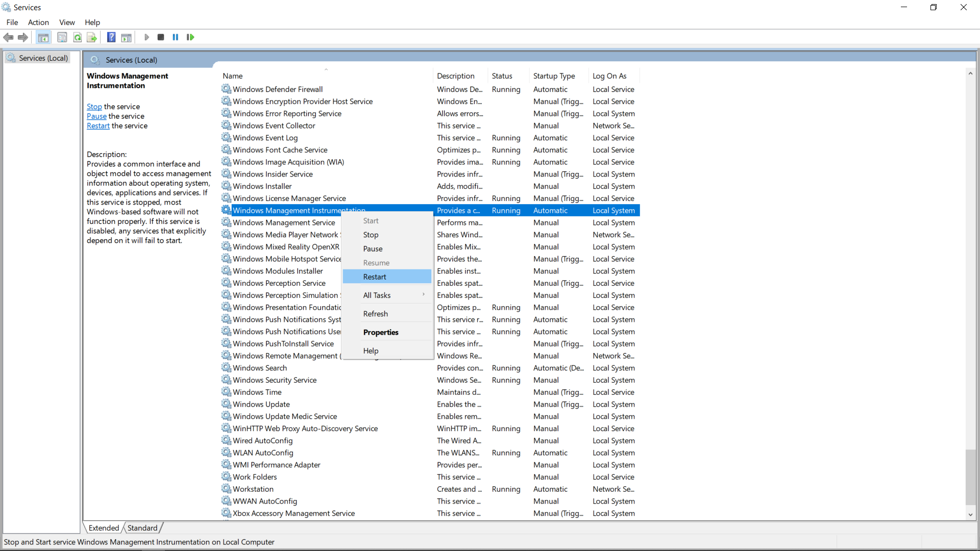Choose Restart in the context menu

tap(387, 277)
